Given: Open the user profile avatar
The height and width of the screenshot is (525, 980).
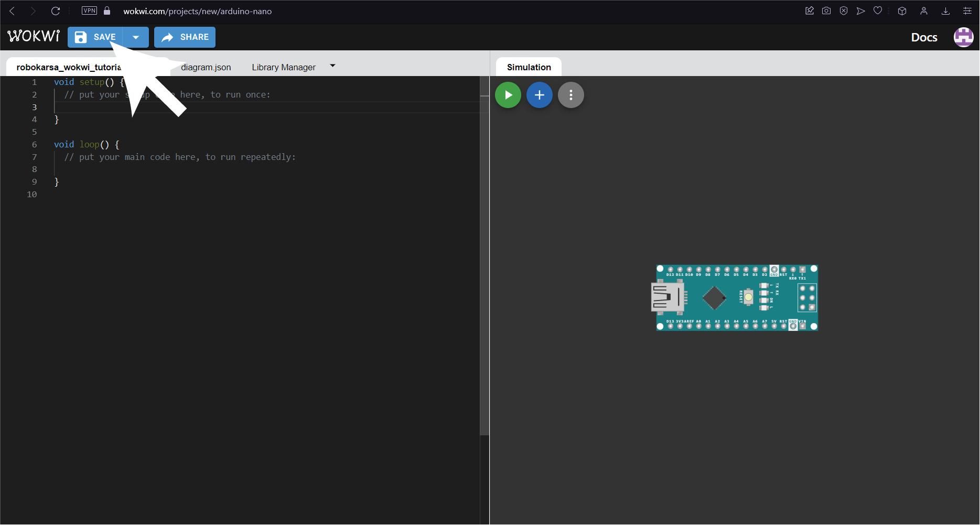Looking at the screenshot, I should coord(963,37).
